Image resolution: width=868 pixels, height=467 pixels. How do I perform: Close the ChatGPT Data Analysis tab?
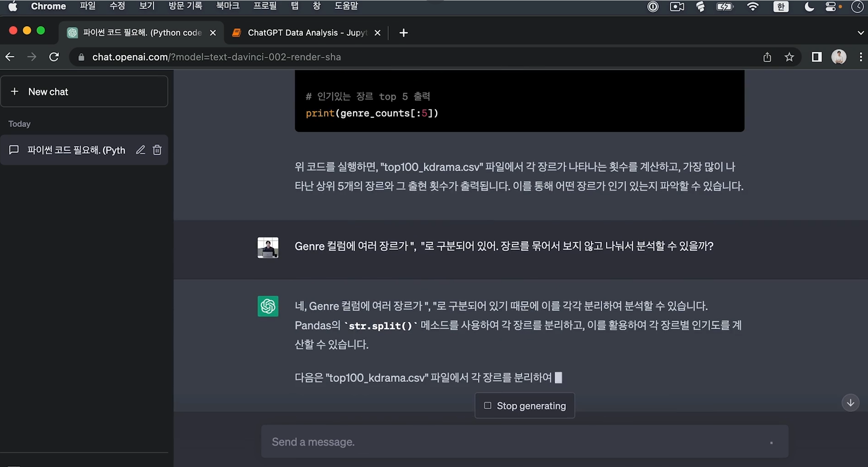click(x=377, y=33)
